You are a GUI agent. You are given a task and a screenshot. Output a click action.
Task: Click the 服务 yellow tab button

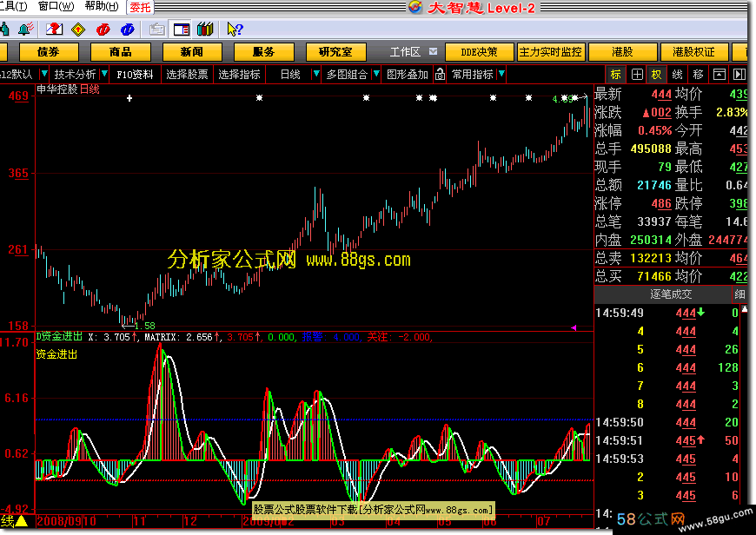click(x=264, y=51)
